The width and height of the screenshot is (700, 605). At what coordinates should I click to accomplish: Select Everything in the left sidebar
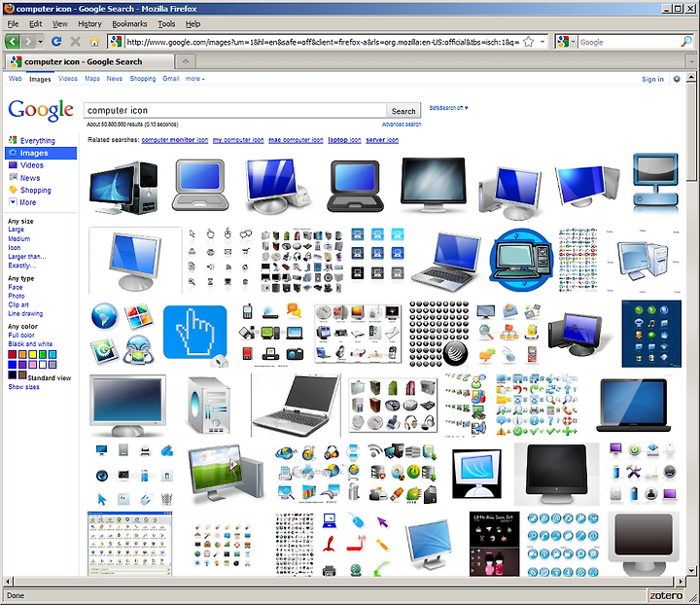[38, 141]
